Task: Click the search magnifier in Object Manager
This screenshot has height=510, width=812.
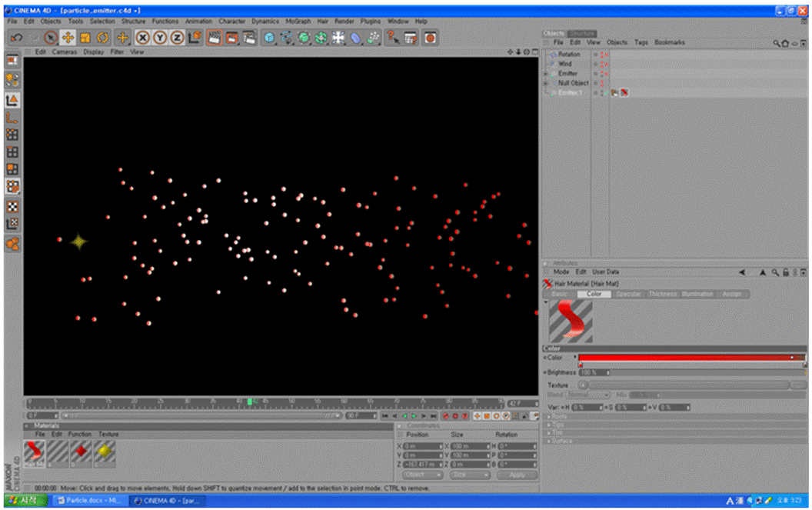Action: coord(777,44)
